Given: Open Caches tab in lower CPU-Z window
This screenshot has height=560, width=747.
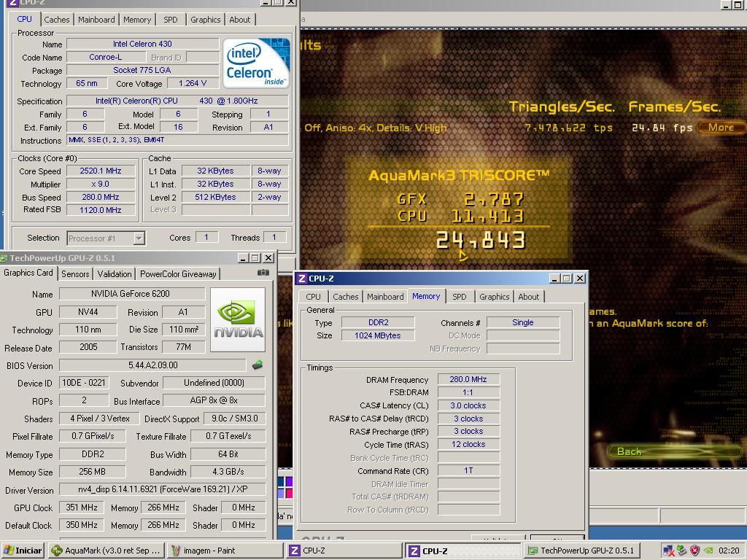Looking at the screenshot, I should 345,297.
